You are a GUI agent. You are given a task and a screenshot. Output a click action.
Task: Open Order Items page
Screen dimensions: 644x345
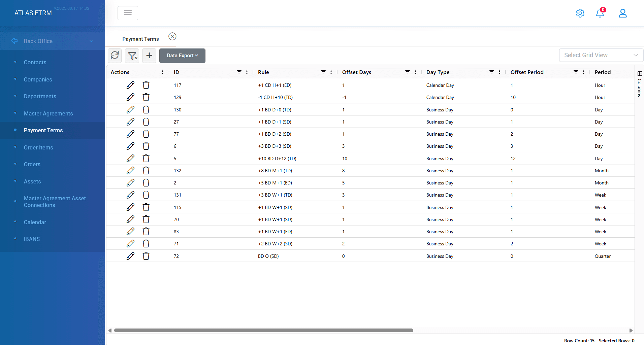pyautogui.click(x=38, y=147)
